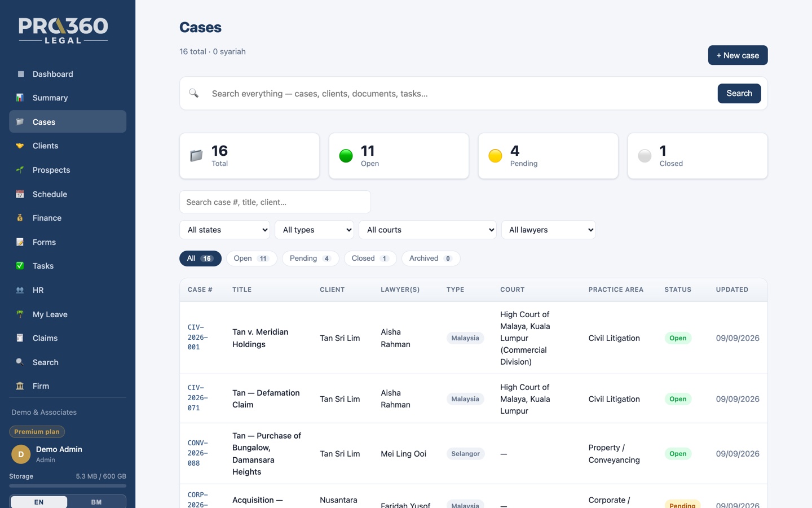Viewport: 812px width, 508px height.
Task: Select the Pending 4 filter tab
Action: tap(310, 259)
